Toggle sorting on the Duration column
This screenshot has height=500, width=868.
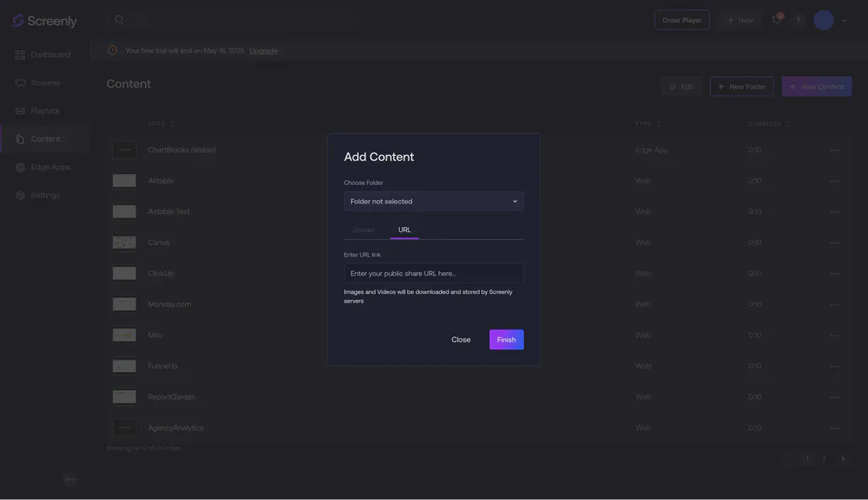click(x=787, y=121)
